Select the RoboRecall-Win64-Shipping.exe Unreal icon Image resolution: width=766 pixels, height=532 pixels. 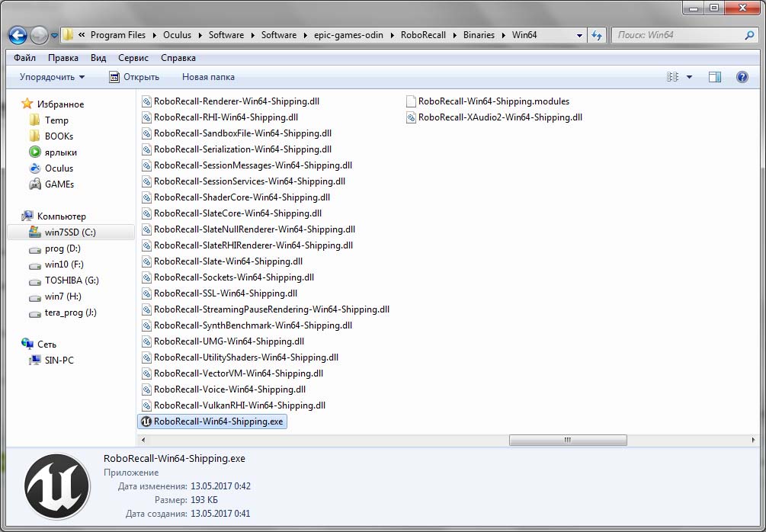tap(146, 421)
